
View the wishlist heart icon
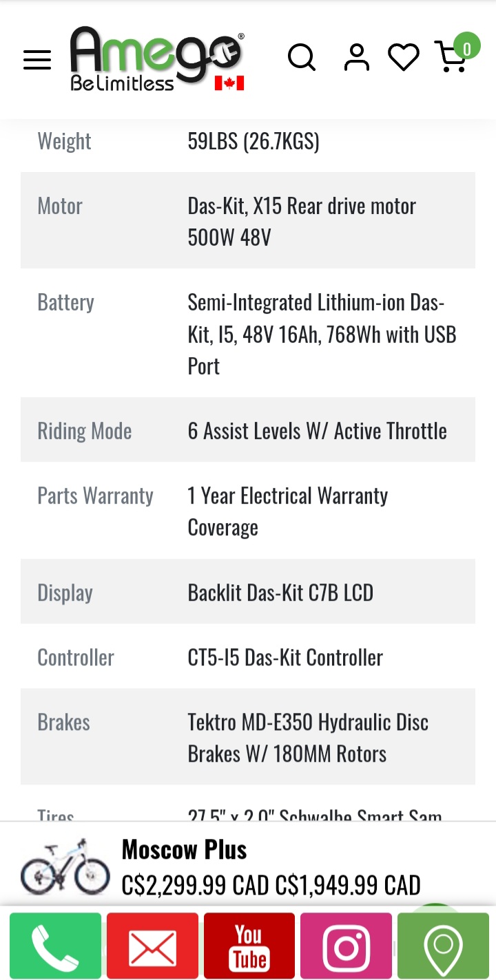[x=404, y=58]
